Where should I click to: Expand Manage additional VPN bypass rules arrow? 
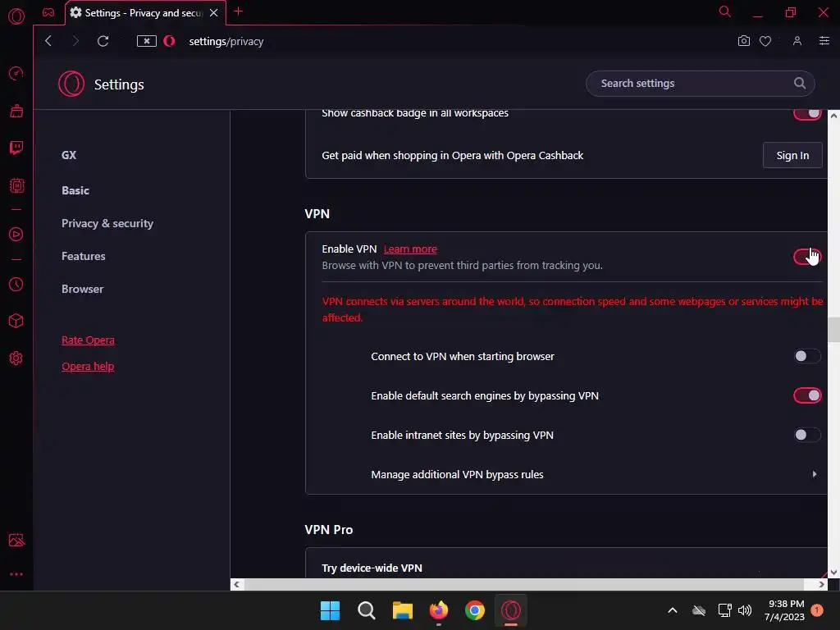click(815, 474)
